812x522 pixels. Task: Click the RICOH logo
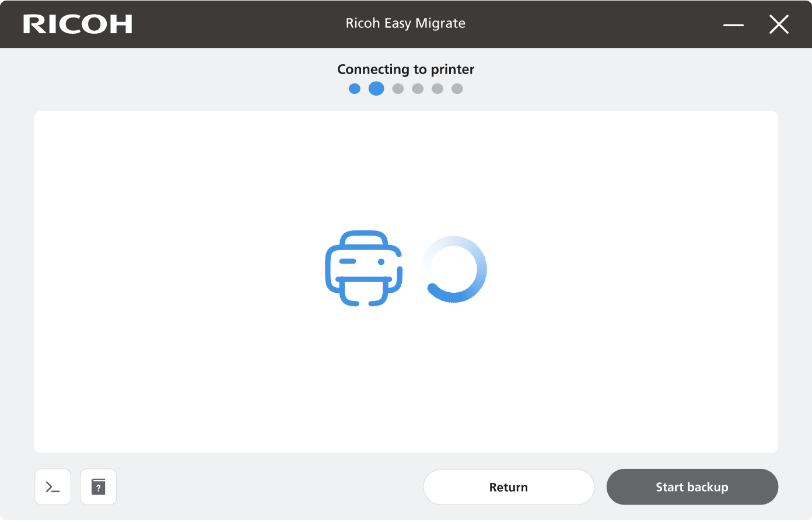(x=78, y=24)
